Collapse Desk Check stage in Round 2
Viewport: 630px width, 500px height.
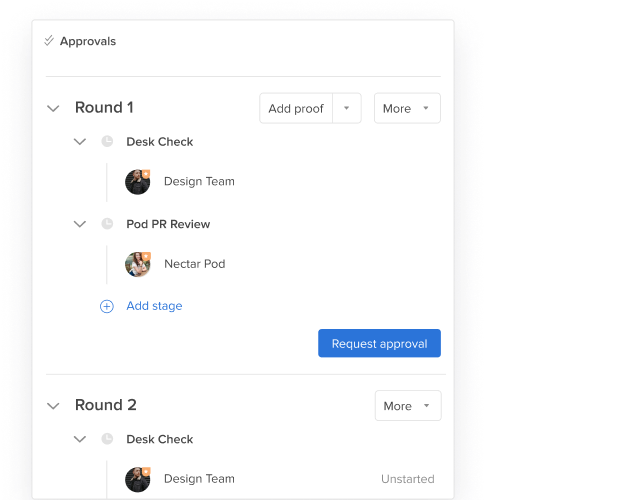pos(80,439)
